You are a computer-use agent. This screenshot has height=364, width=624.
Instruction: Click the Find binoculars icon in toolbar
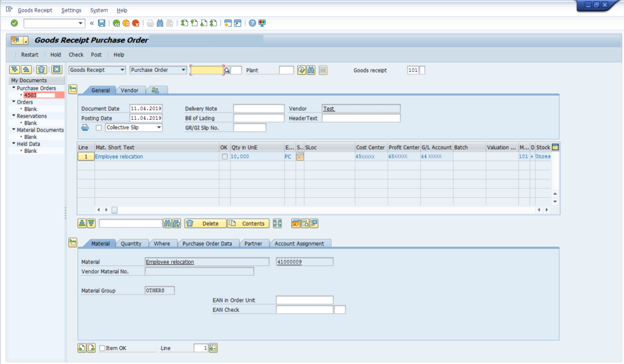click(x=160, y=23)
